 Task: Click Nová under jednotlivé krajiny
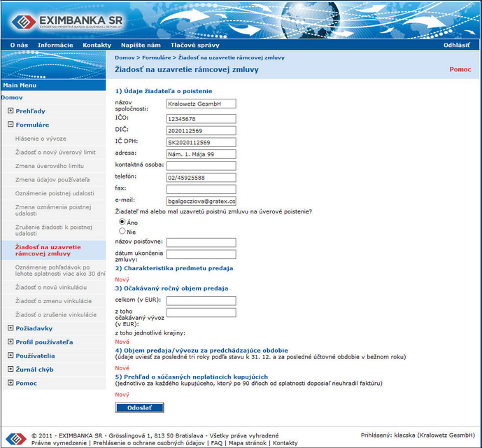pos(122,342)
